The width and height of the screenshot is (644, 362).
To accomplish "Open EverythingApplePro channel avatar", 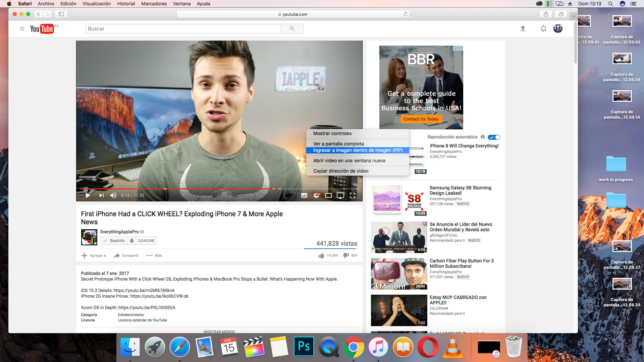I will pos(89,237).
